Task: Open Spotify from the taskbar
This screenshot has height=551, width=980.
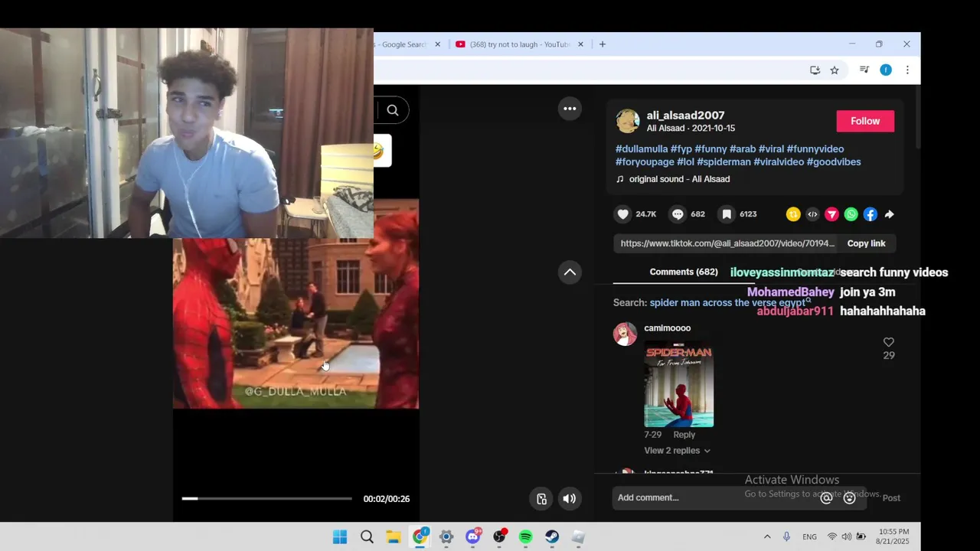Action: 525,537
